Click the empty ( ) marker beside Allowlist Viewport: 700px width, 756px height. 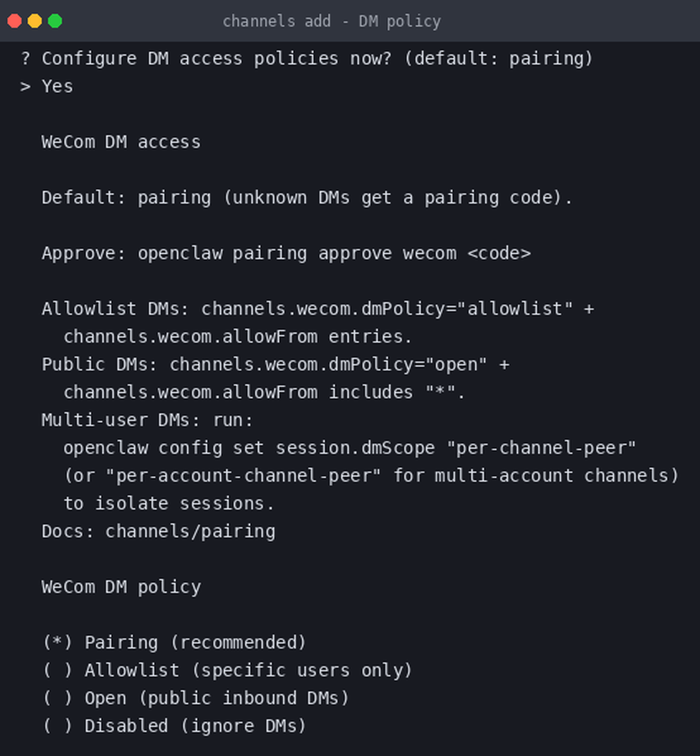[x=57, y=670]
